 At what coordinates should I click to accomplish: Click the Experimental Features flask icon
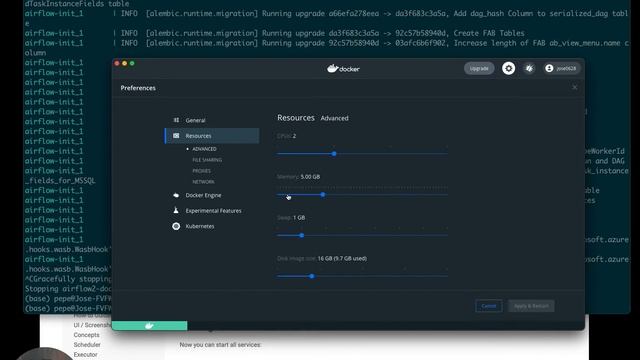click(176, 211)
